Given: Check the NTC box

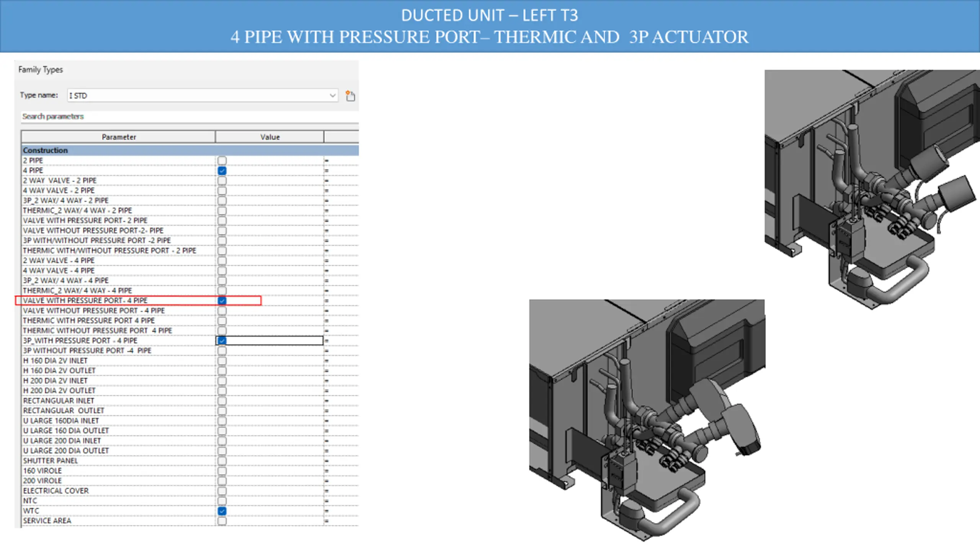Looking at the screenshot, I should 222,501.
